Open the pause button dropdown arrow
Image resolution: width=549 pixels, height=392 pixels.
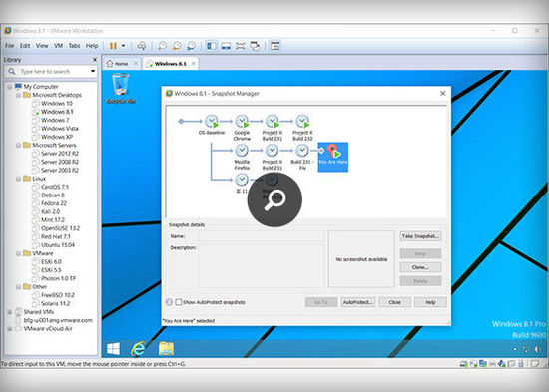[123, 46]
